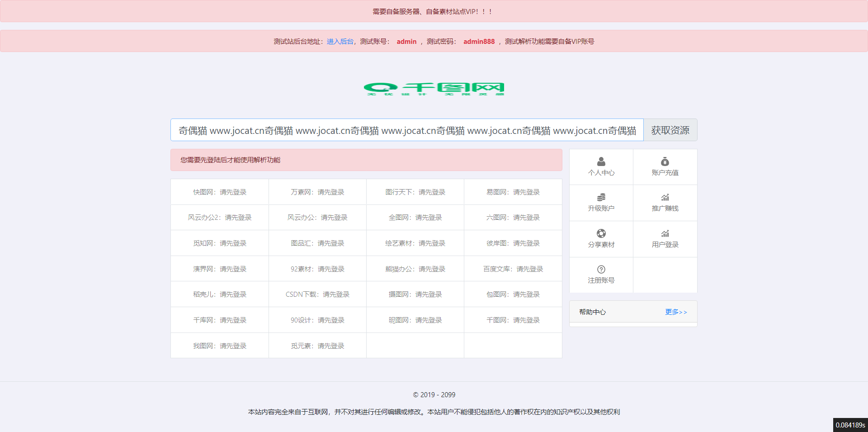Screen dimensions: 868x432
Task: Click 绘艺素材: 请先登录 cell
Action: 415,243
